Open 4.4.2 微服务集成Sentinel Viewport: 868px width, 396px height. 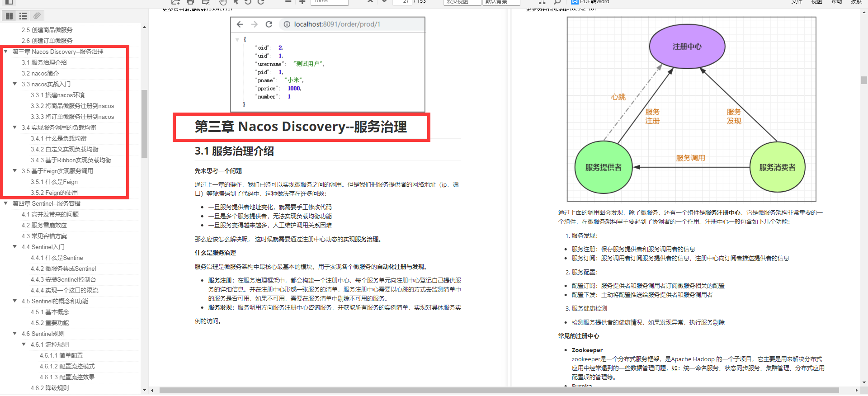tap(63, 269)
